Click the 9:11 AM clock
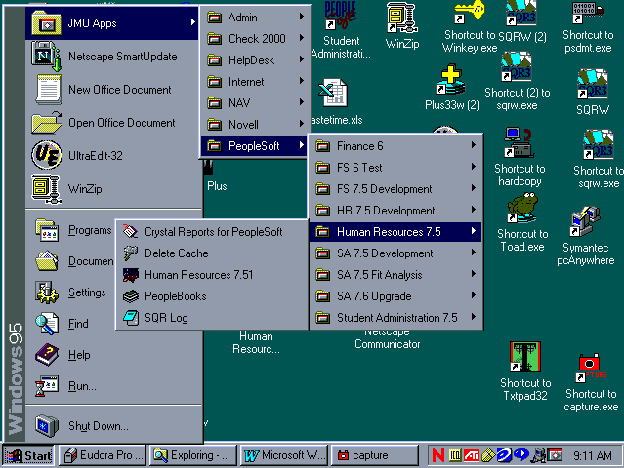 (592, 455)
